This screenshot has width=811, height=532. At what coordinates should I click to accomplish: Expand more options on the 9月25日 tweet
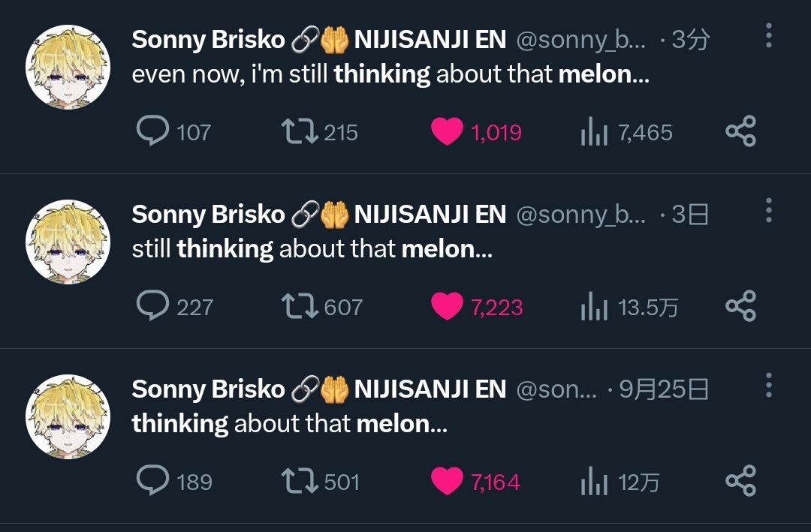tap(768, 385)
